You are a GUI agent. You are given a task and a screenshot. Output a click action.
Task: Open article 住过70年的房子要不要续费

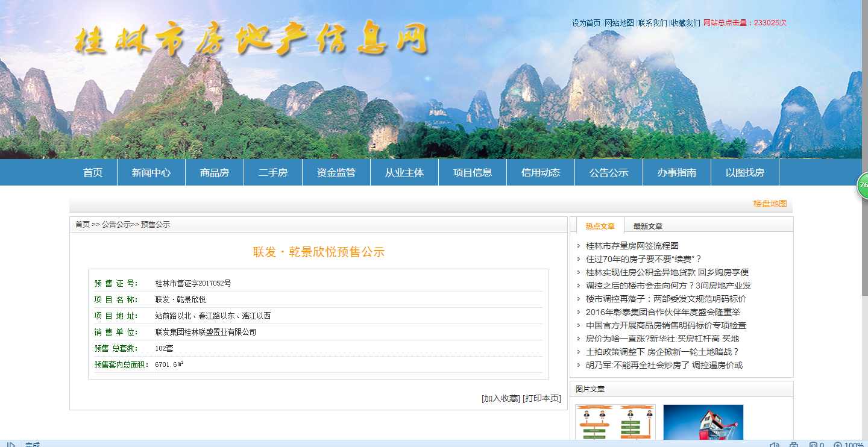point(643,259)
